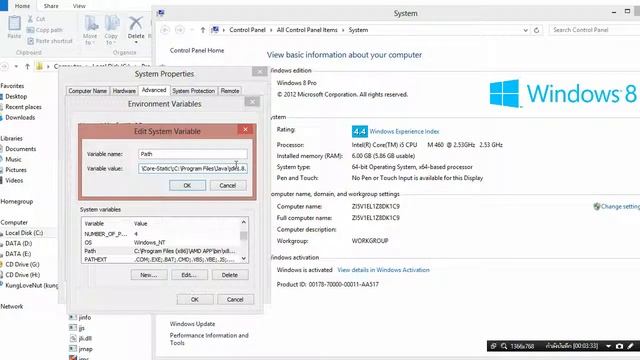Image resolution: width=640 pixels, height=360 pixels.
Task: Click OK in Edit System Variable dialog
Action: click(187, 185)
